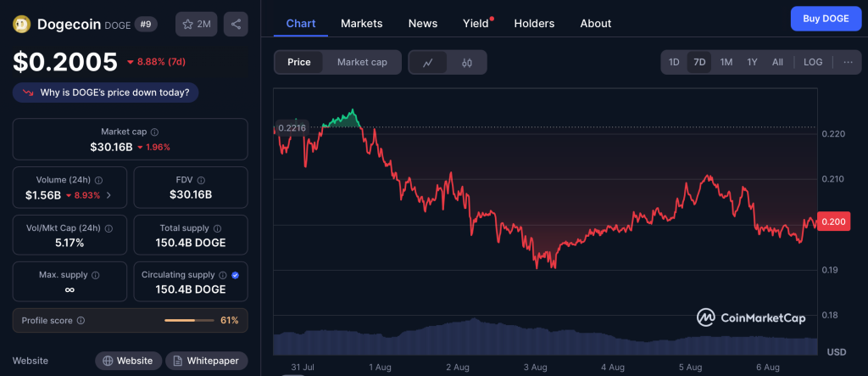
Task: Add Dogecoin to watchlist via star button
Action: tap(197, 24)
